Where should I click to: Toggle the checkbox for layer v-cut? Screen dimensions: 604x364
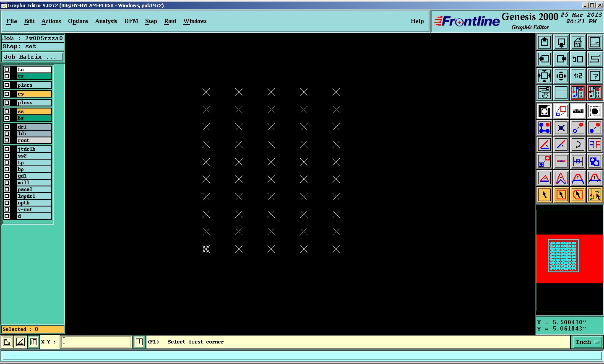pos(7,209)
